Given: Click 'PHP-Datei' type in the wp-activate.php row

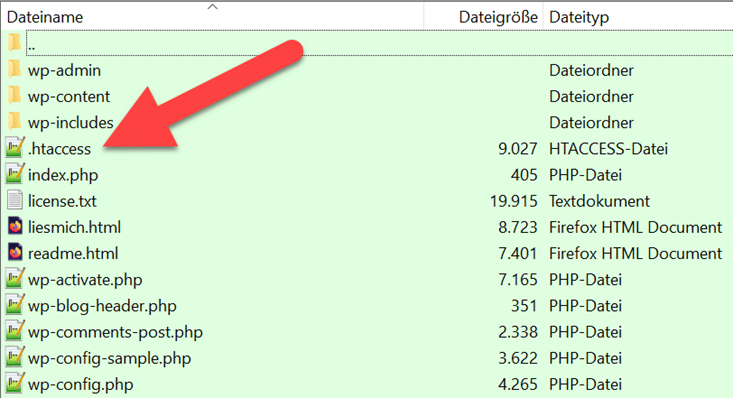Looking at the screenshot, I should pos(585,280).
